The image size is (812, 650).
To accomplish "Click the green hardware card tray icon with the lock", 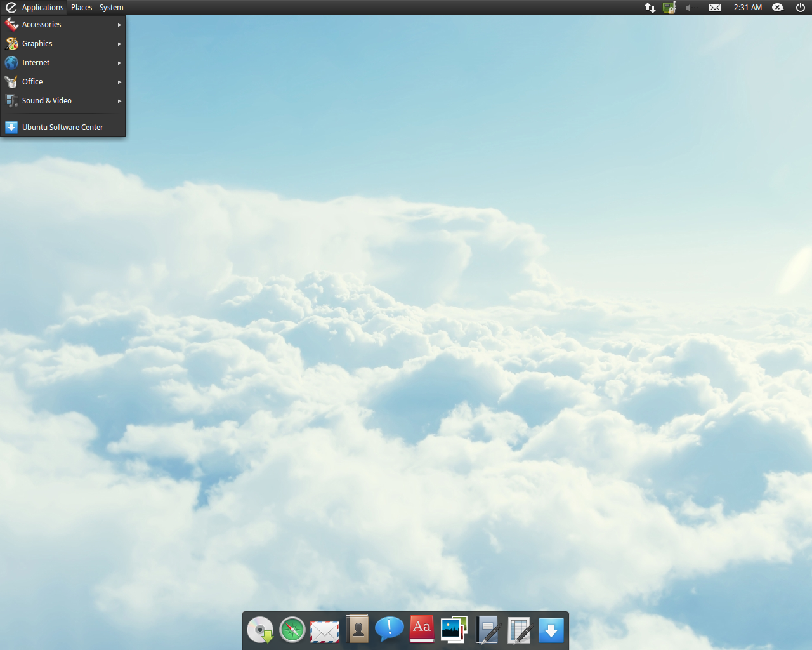I will pyautogui.click(x=670, y=8).
